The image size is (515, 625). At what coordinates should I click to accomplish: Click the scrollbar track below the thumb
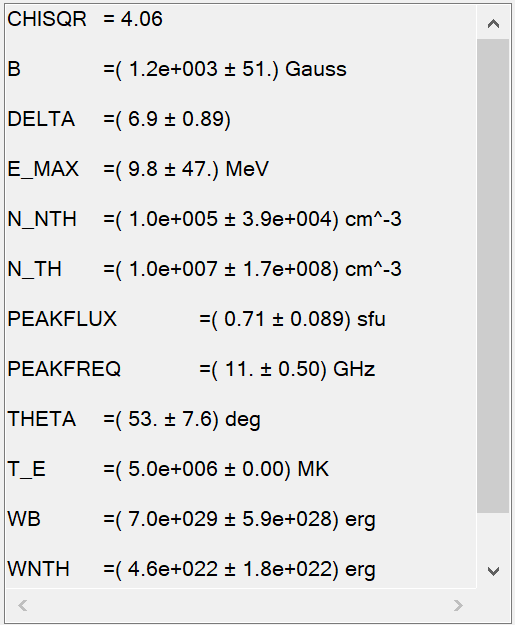pyautogui.click(x=493, y=535)
